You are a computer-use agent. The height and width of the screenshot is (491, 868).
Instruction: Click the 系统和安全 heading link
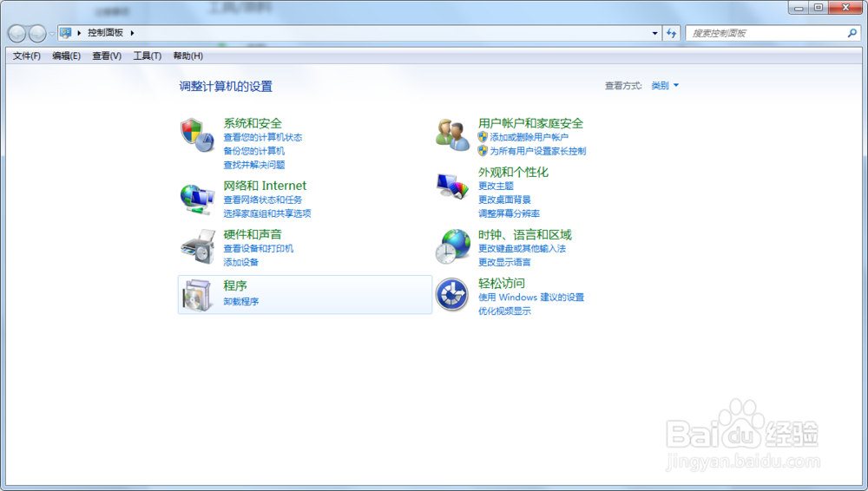pos(253,123)
